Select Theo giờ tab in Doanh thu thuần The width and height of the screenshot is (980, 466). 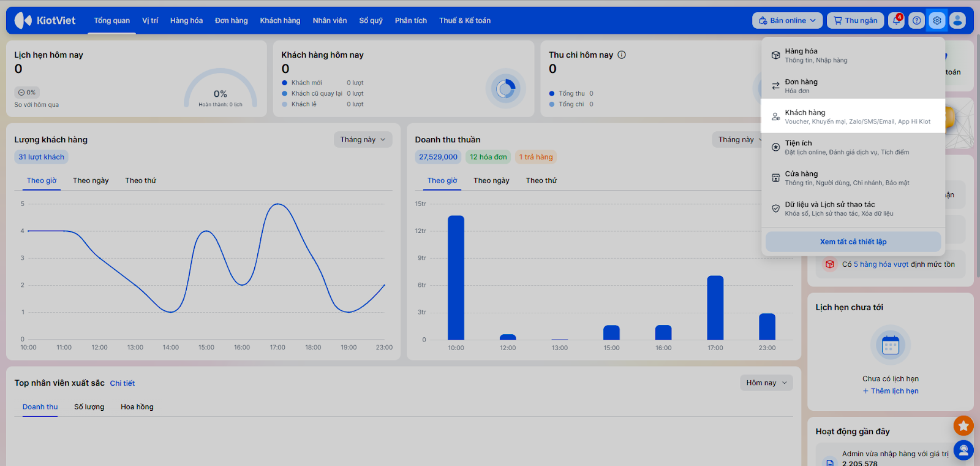[442, 180]
